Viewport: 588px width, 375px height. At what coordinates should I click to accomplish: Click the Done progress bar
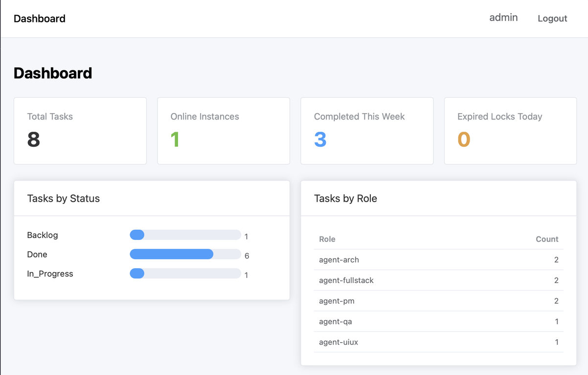(185, 254)
